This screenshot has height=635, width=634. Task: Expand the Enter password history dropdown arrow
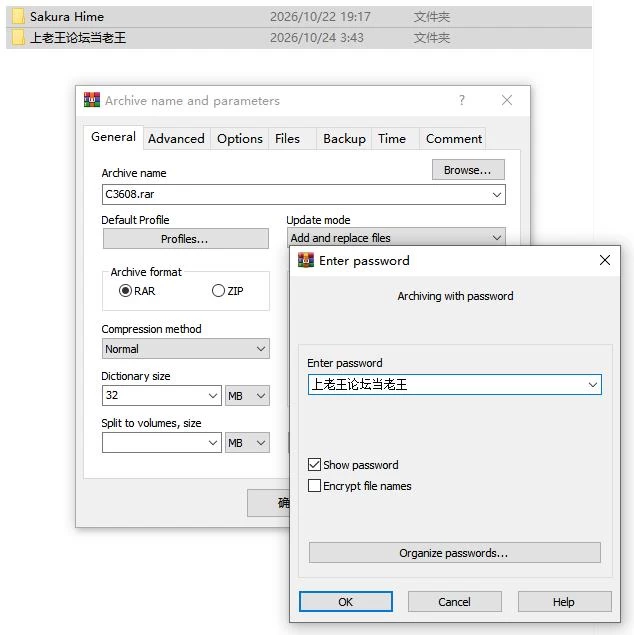tap(593, 385)
